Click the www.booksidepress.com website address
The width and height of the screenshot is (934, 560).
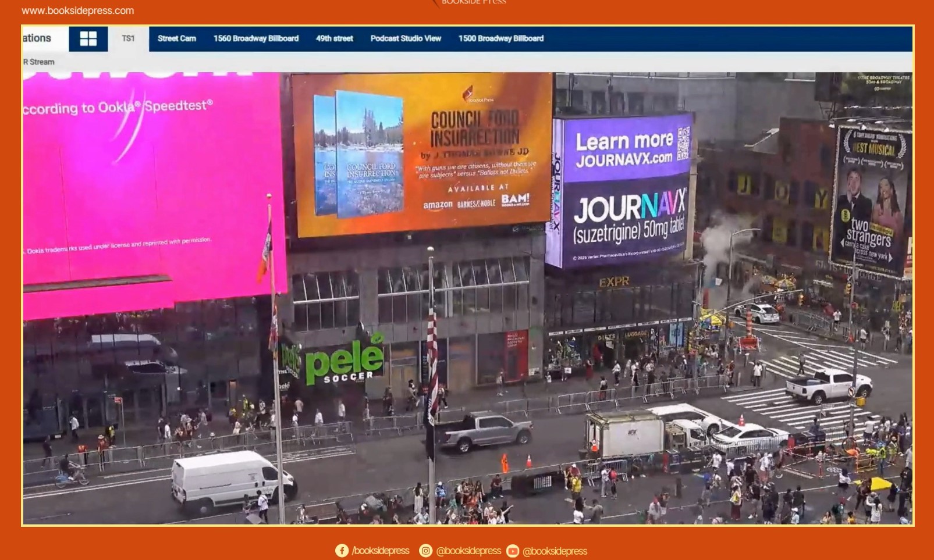coord(78,10)
